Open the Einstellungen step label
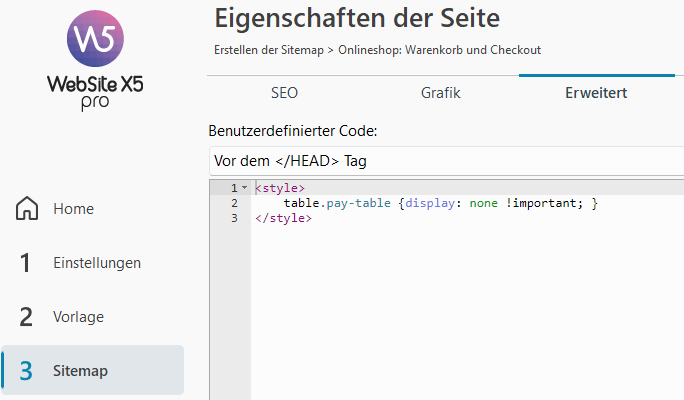 97,263
